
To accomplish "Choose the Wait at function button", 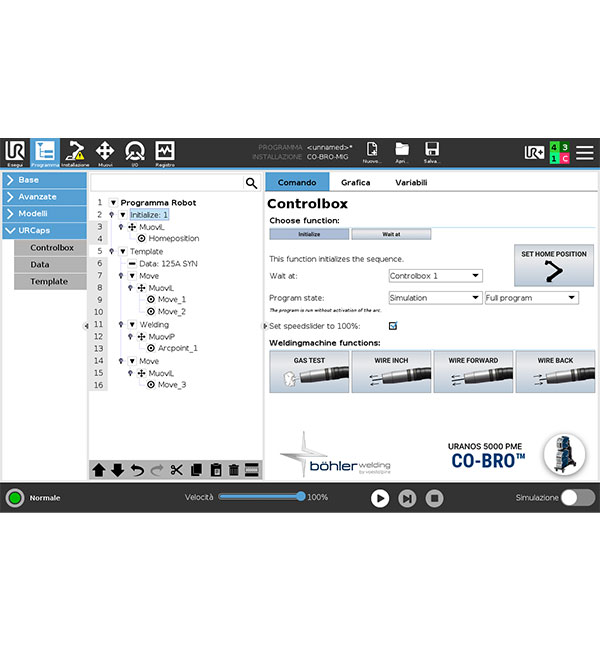I will pos(391,234).
